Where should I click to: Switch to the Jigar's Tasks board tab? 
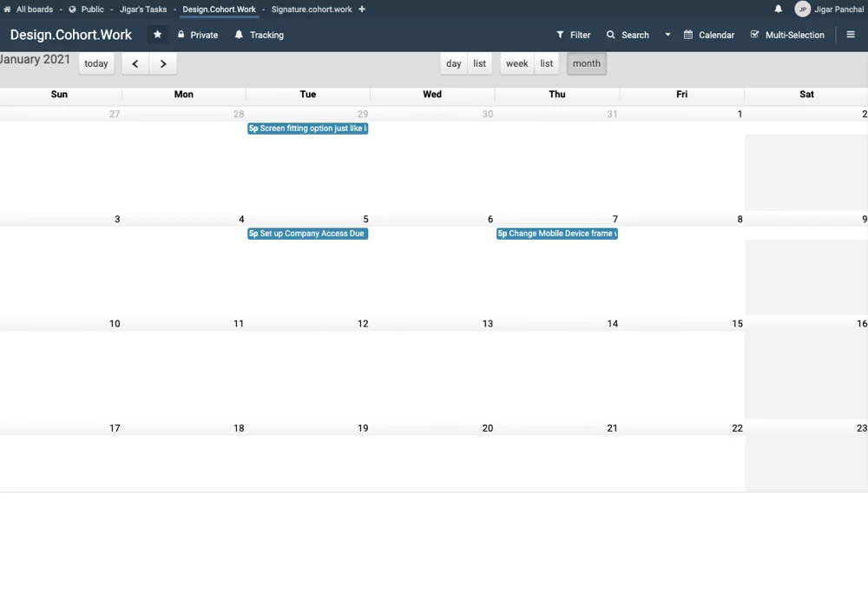click(142, 10)
